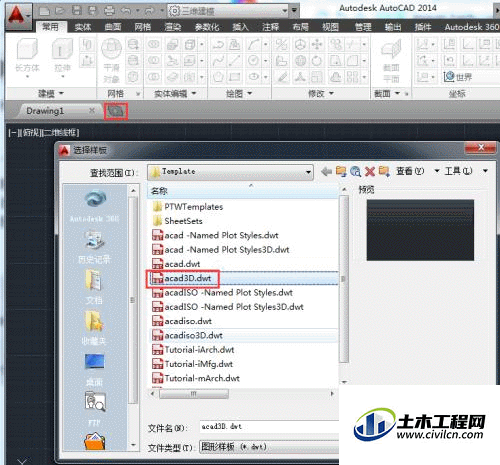Screen dimensions: 500x465
Task: Open Autodesk 360 place in sidebar
Action: click(95, 206)
